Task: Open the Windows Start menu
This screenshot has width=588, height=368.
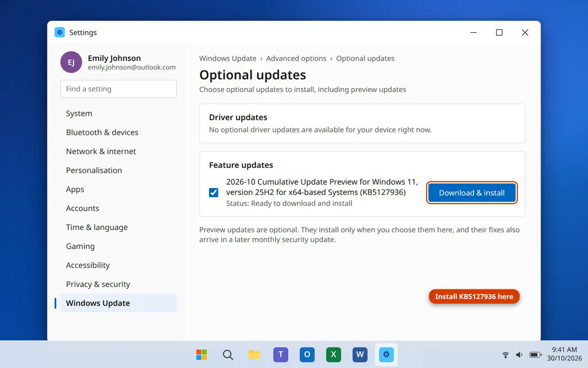Action: coord(202,354)
